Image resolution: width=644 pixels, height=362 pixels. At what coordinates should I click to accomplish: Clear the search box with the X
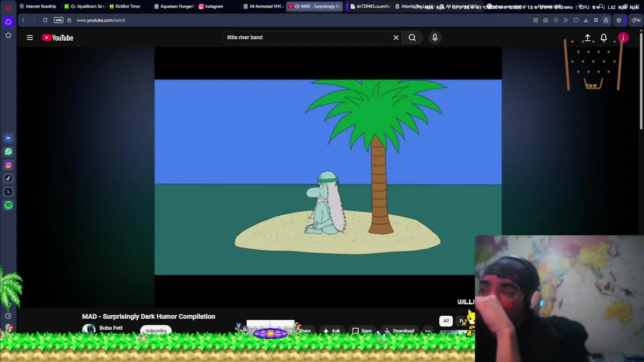[396, 37]
